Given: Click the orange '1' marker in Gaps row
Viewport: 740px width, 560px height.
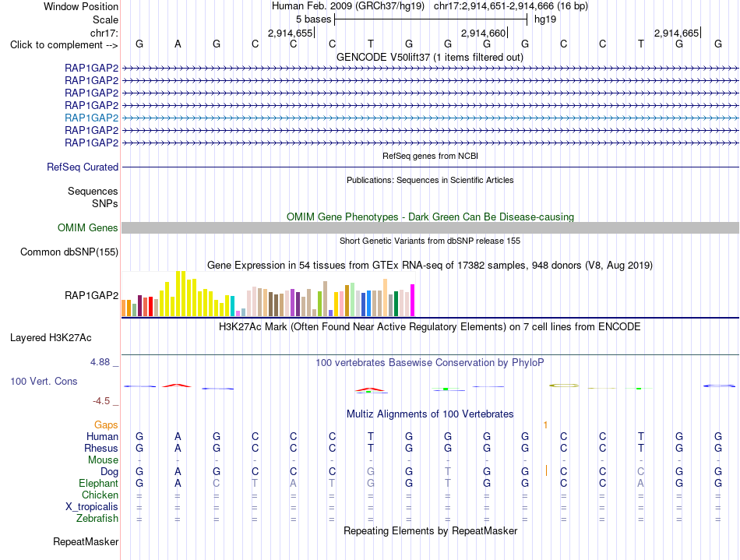Looking at the screenshot, I should [545, 425].
